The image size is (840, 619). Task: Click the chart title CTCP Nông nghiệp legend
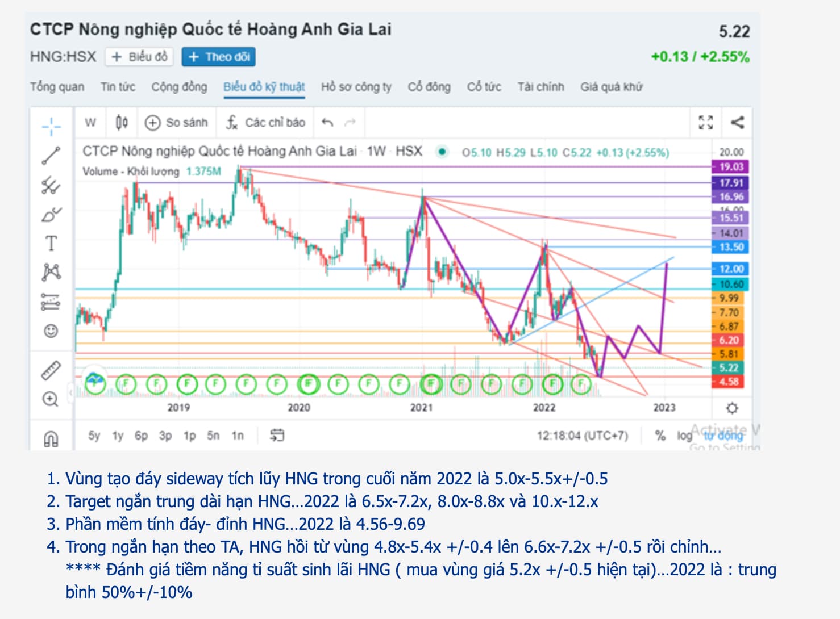(219, 152)
